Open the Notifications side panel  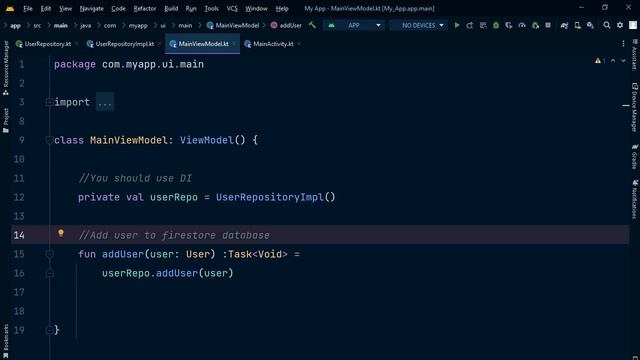[634, 199]
